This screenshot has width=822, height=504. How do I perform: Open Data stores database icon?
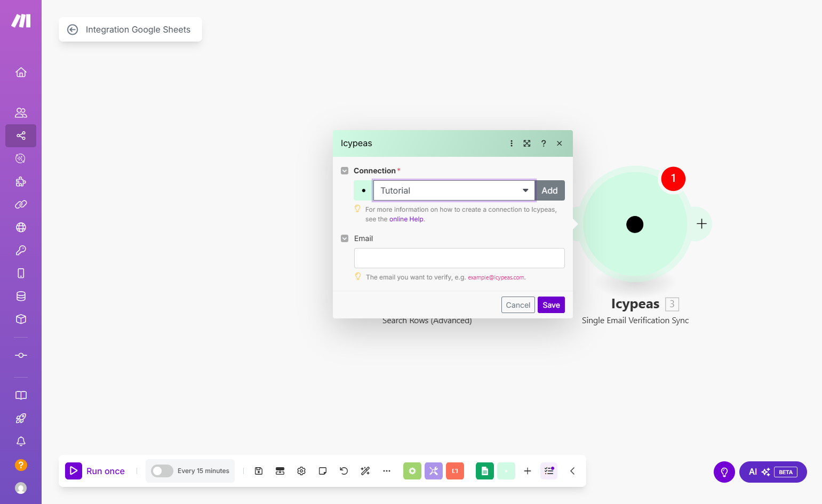(21, 296)
